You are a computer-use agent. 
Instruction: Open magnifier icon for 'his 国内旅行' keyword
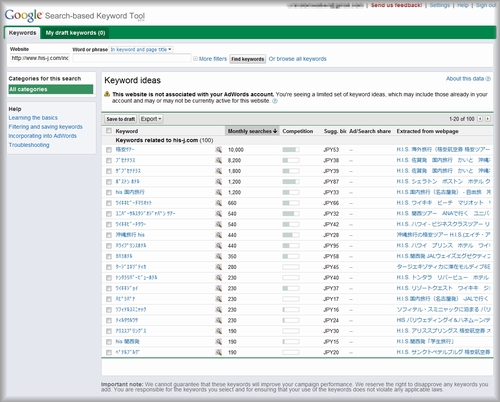coord(219,192)
